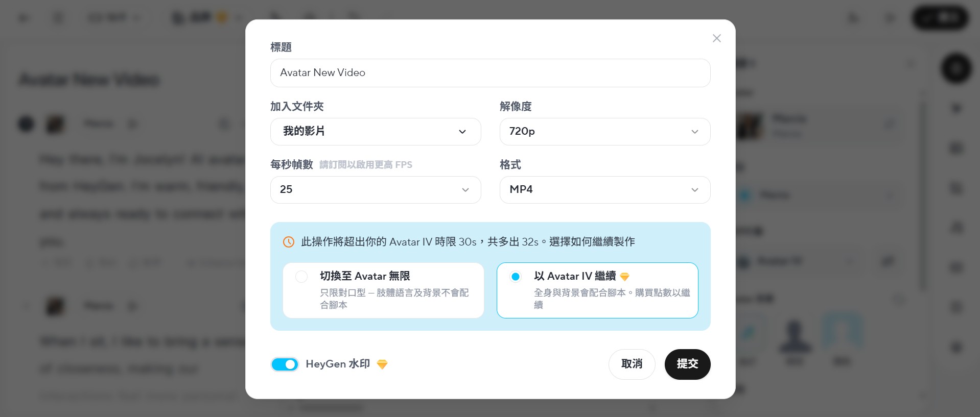Image resolution: width=980 pixels, height=417 pixels.
Task: Click the diamond icon beside 以 Avatar IV 繼續
Action: click(624, 277)
